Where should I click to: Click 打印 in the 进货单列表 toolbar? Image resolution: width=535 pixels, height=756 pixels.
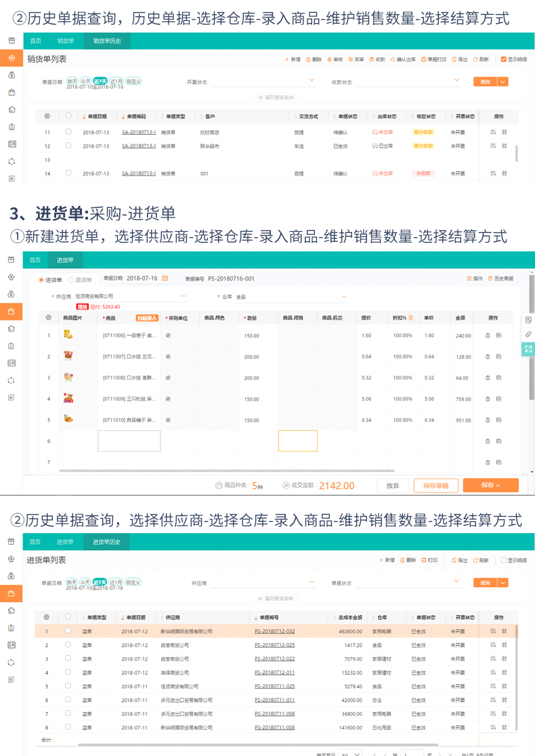(x=429, y=560)
